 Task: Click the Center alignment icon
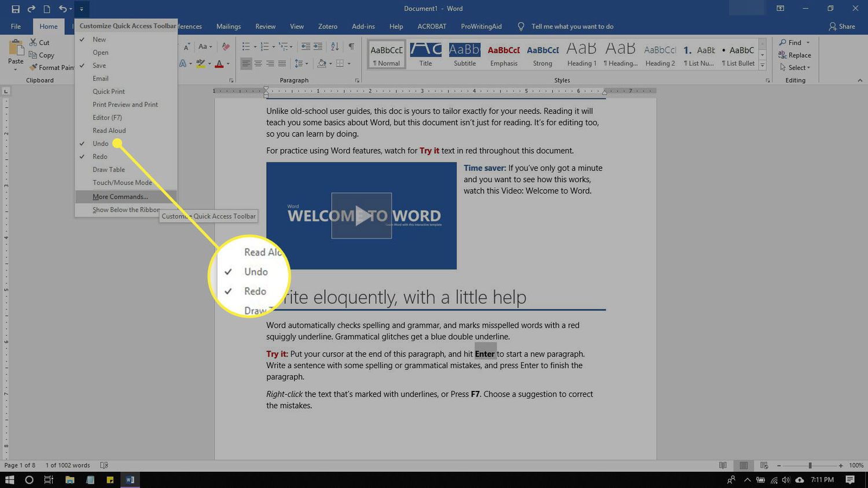point(258,64)
